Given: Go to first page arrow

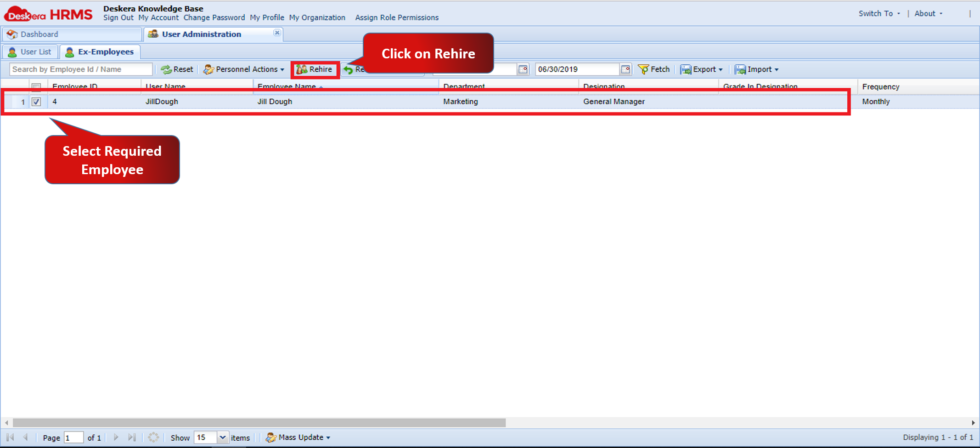Looking at the screenshot, I should (11, 437).
